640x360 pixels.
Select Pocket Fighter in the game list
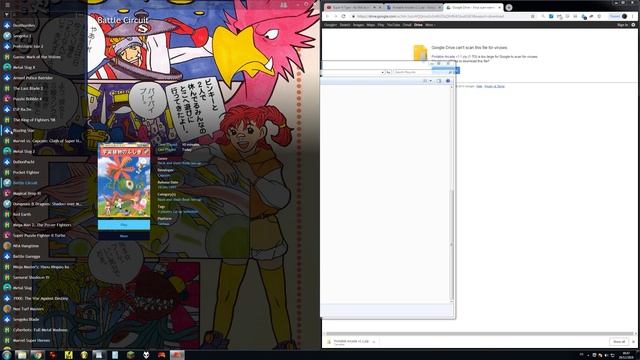coord(26,172)
